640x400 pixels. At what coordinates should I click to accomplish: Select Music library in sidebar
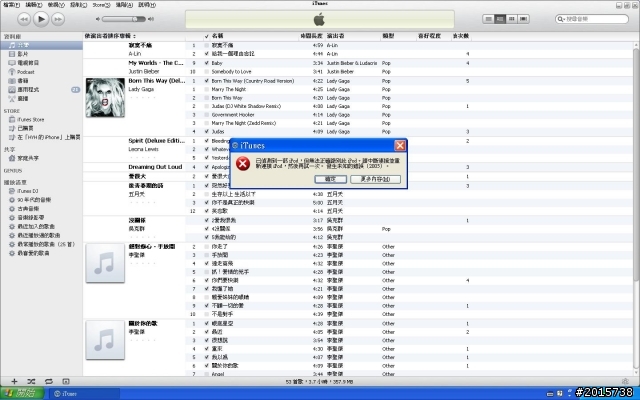(41, 45)
